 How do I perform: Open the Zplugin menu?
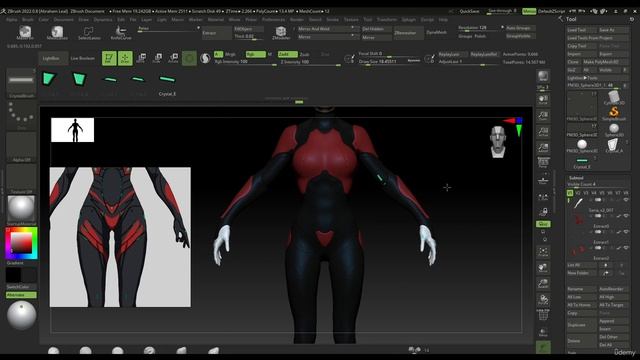pos(408,20)
